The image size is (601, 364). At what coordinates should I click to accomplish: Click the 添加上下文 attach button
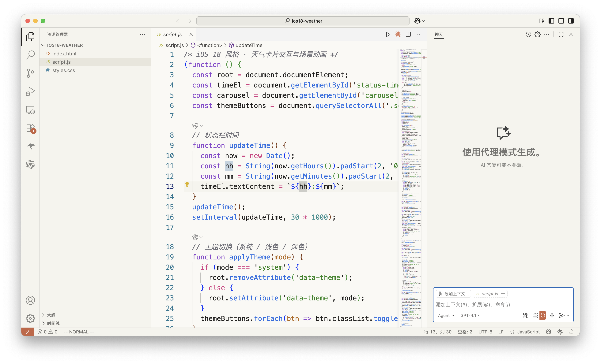coord(453,294)
